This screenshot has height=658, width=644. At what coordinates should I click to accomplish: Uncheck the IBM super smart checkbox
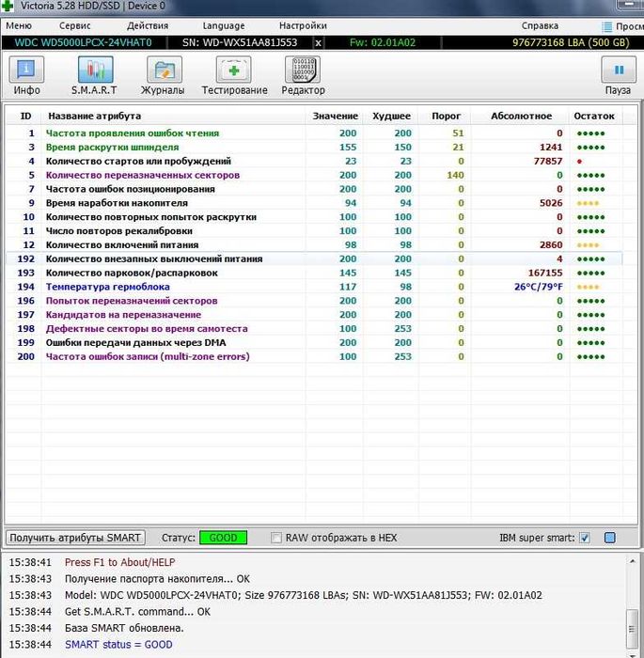585,538
